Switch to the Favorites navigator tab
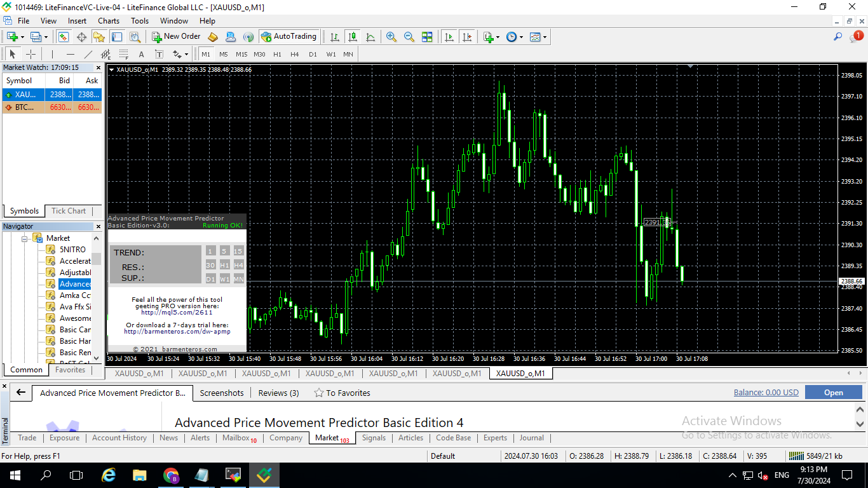 point(70,370)
